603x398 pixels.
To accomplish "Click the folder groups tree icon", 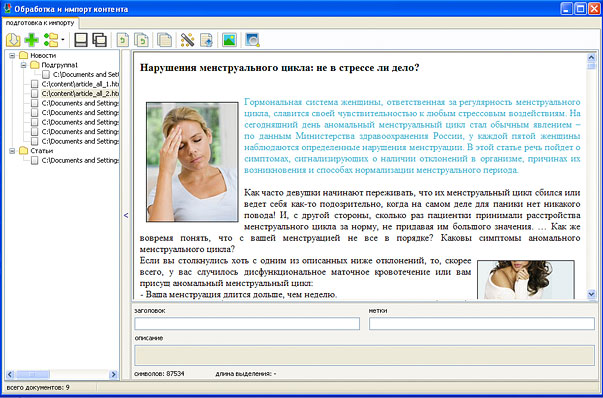I will [x=51, y=40].
